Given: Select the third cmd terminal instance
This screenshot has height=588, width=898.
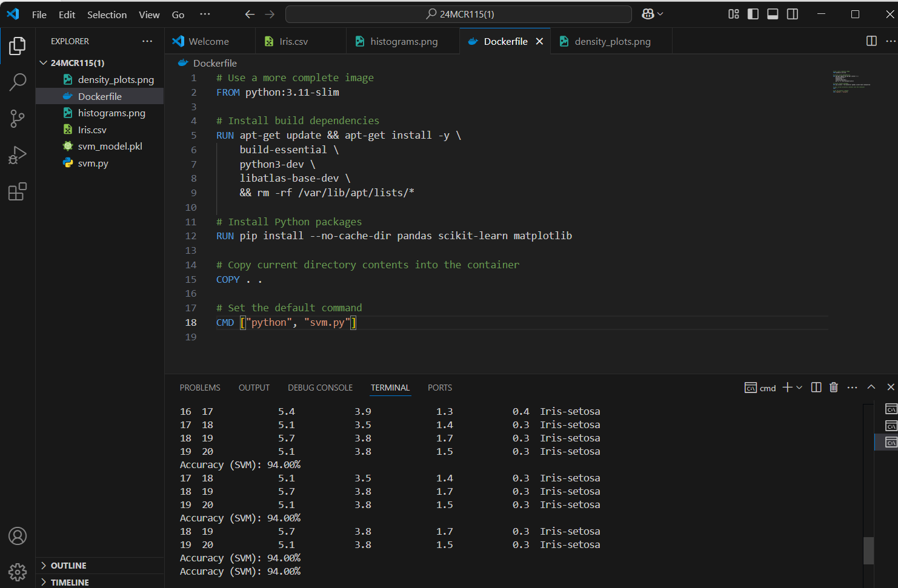Looking at the screenshot, I should click(x=891, y=443).
